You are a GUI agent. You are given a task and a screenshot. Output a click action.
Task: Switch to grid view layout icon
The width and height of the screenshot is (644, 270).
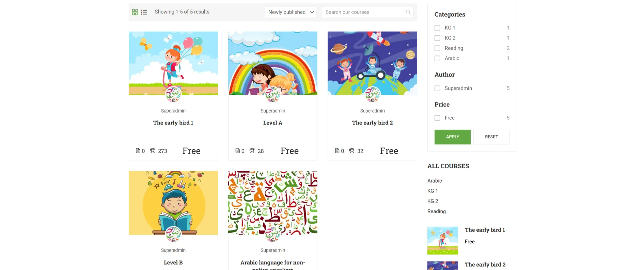135,12
